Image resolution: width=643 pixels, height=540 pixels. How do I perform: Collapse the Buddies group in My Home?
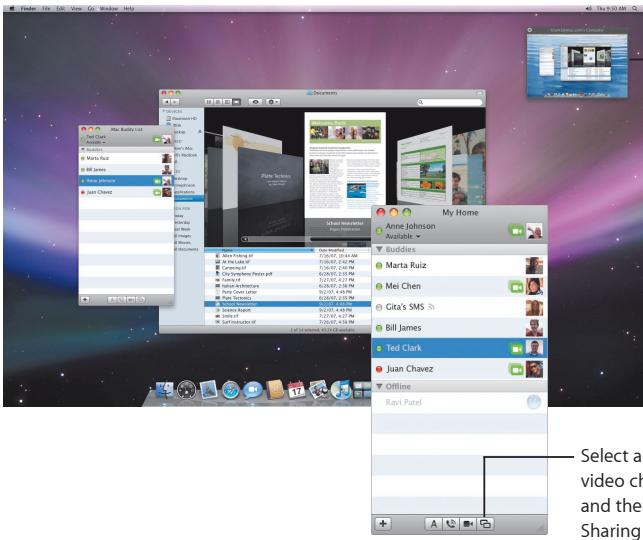coord(379,249)
